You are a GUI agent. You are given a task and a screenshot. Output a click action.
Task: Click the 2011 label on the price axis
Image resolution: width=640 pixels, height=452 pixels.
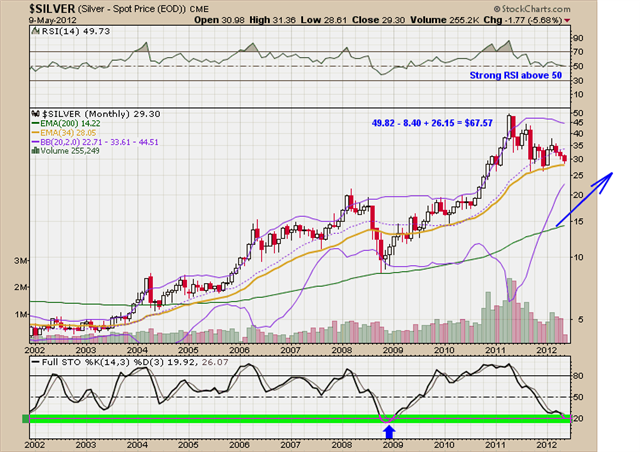pos(492,349)
